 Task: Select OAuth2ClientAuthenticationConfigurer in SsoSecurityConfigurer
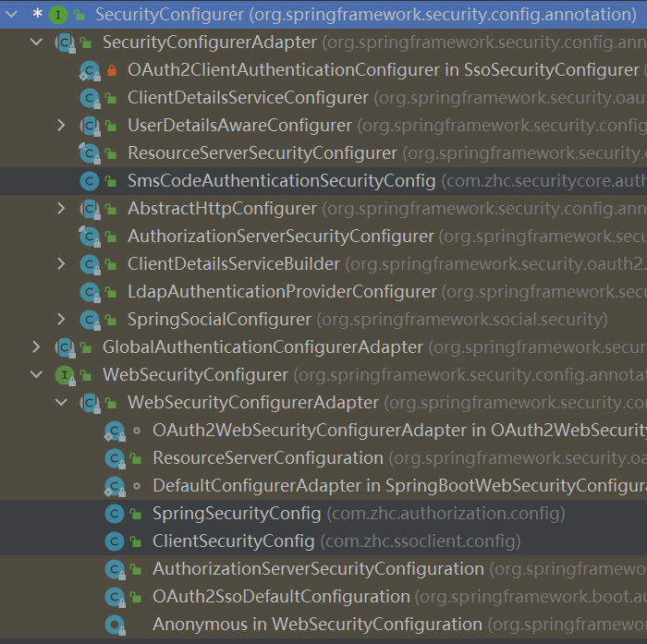pos(323,69)
